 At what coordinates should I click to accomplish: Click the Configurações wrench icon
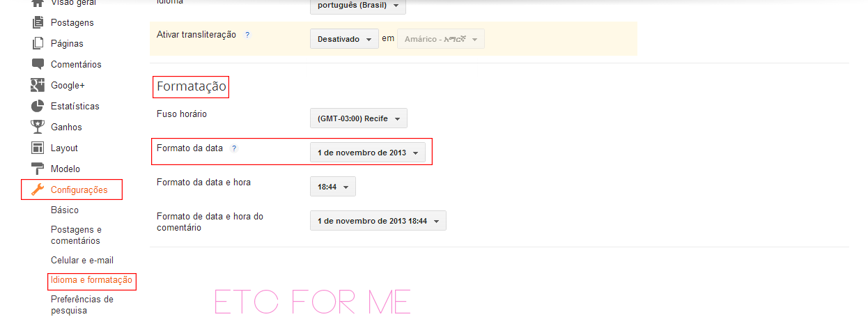38,190
